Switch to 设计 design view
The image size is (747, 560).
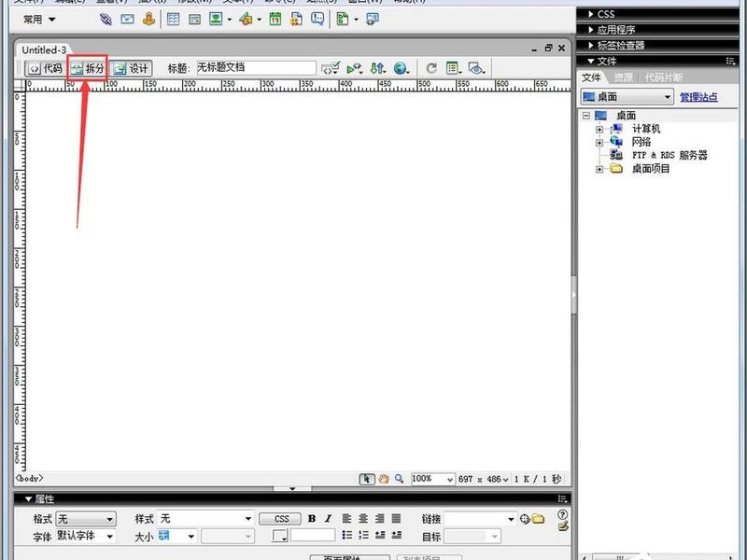(x=132, y=68)
